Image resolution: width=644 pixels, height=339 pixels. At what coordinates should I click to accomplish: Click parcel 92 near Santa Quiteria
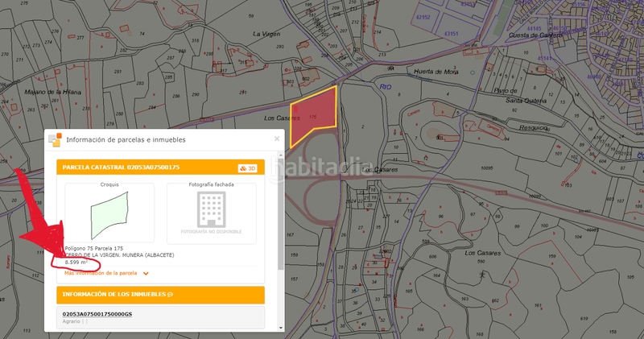click(x=515, y=108)
